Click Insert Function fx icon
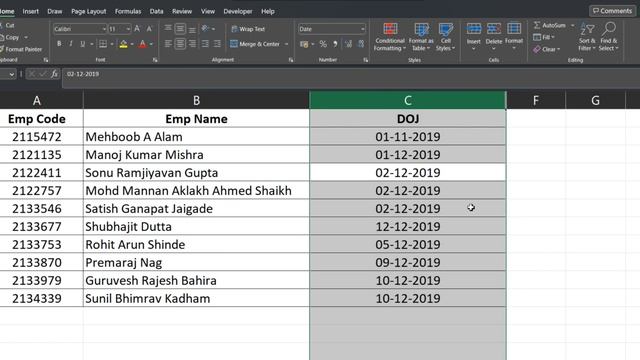This screenshot has width=640, height=360. (x=54, y=74)
